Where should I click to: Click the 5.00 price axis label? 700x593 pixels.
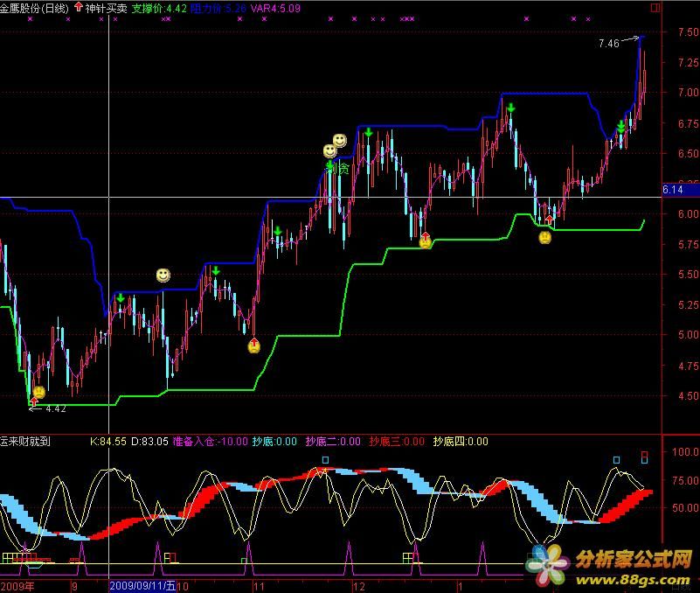coord(688,335)
